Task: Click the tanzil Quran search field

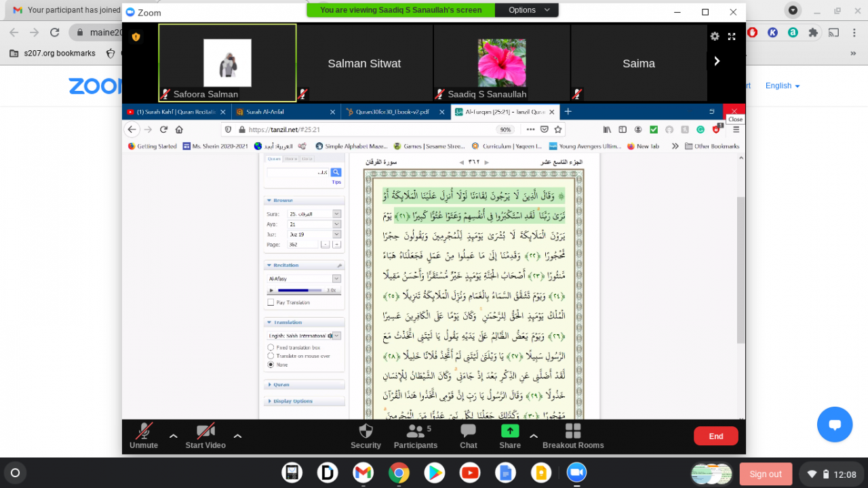Action: (x=298, y=173)
